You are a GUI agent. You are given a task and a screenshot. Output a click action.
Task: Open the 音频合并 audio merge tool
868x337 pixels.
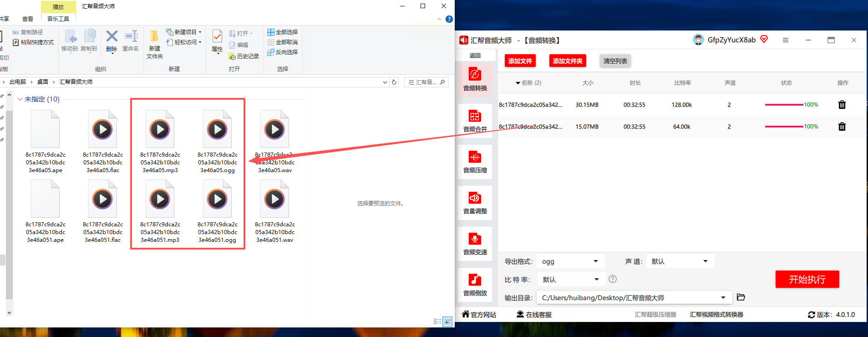475,120
